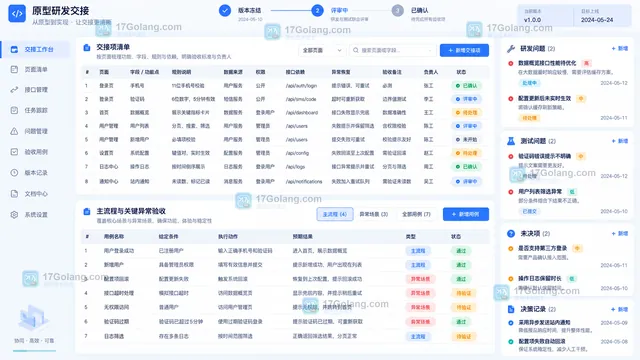Click 评审中 status badge in 站内通知 row
Screen dimensions: 640x360
(467, 182)
